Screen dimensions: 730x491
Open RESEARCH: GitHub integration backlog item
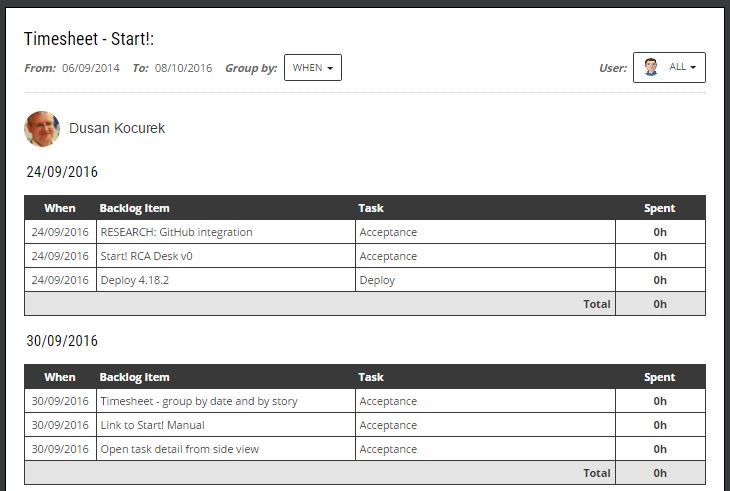[176, 232]
